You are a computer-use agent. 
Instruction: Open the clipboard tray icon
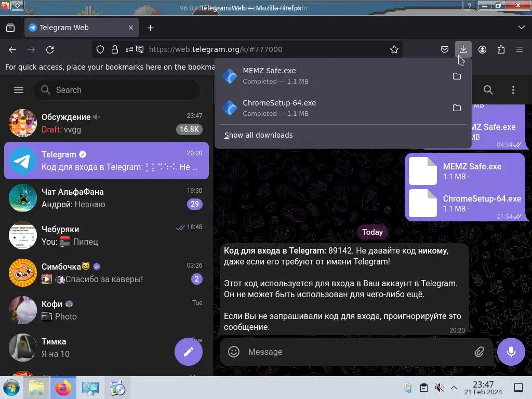click(424, 388)
